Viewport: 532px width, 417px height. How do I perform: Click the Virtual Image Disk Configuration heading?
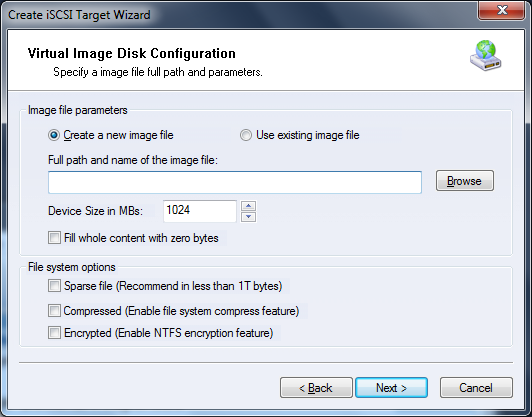pyautogui.click(x=132, y=54)
